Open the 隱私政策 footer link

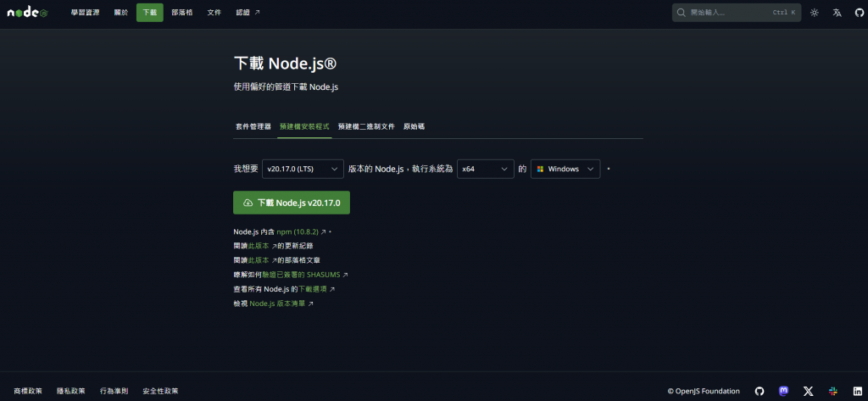[x=71, y=391]
